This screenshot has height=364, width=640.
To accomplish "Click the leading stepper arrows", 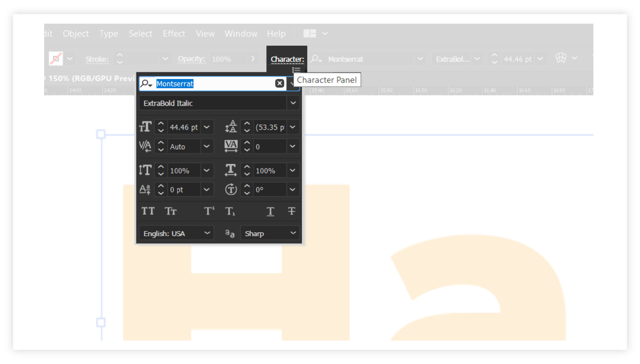I will tap(247, 127).
